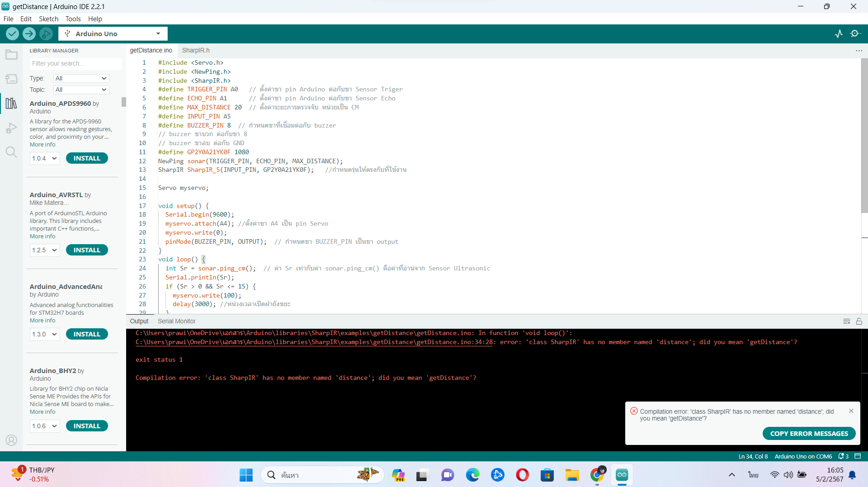Click the Ln 34, Col 8 status indicator
Screen dimensions: 868x487
click(753, 456)
